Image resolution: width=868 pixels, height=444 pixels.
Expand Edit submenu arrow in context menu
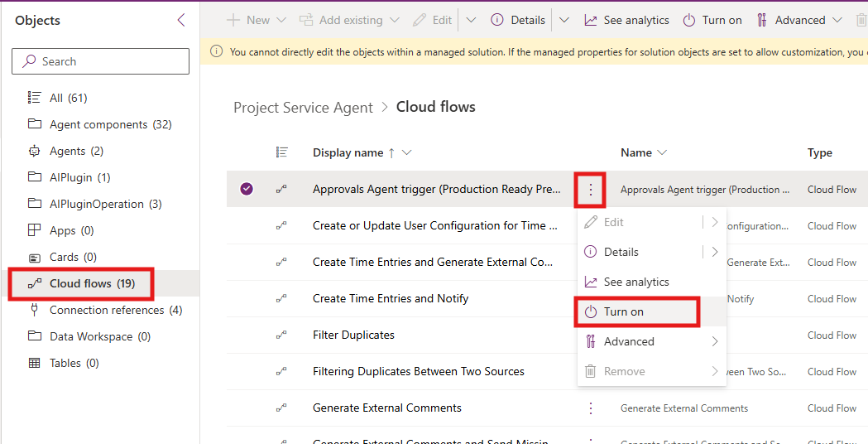click(714, 222)
